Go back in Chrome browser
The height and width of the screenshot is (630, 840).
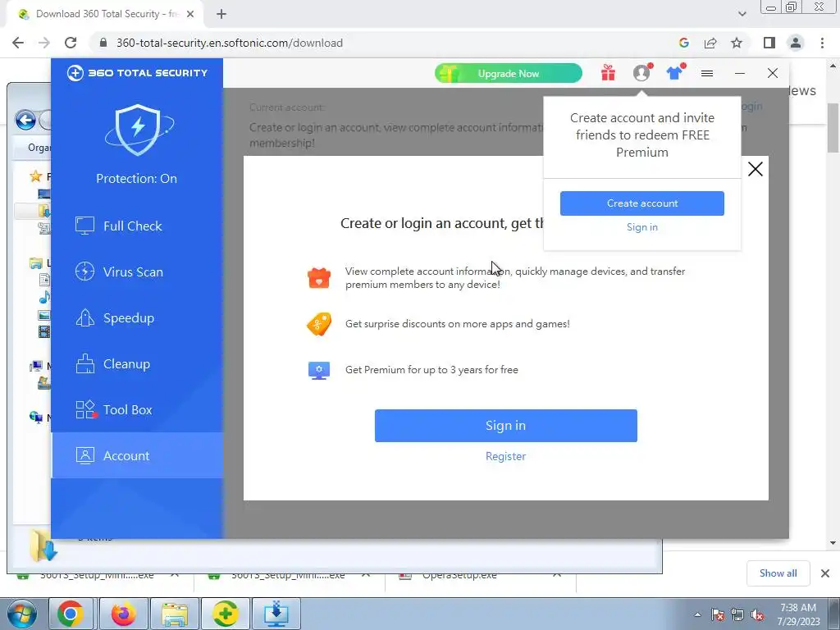tap(18, 43)
